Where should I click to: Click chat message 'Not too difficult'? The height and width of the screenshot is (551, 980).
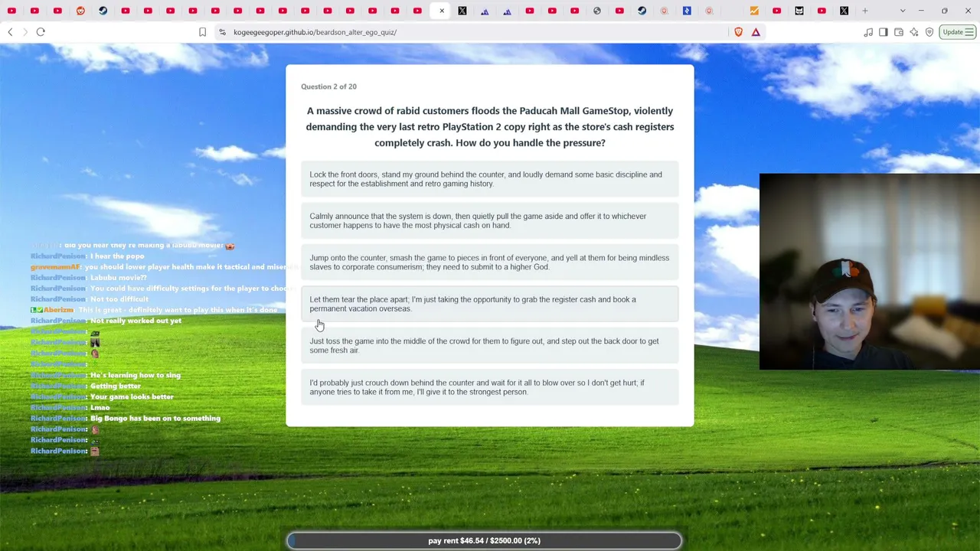pyautogui.click(x=119, y=299)
